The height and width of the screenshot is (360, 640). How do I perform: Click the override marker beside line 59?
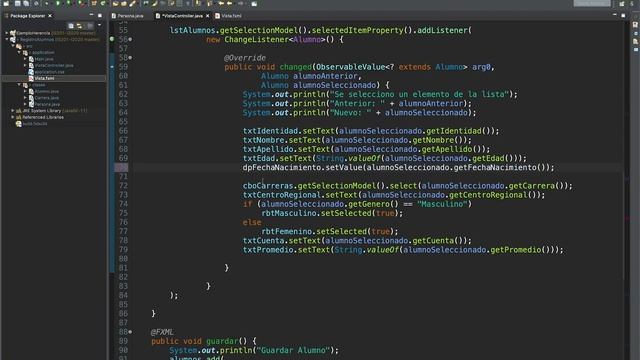click(112, 67)
